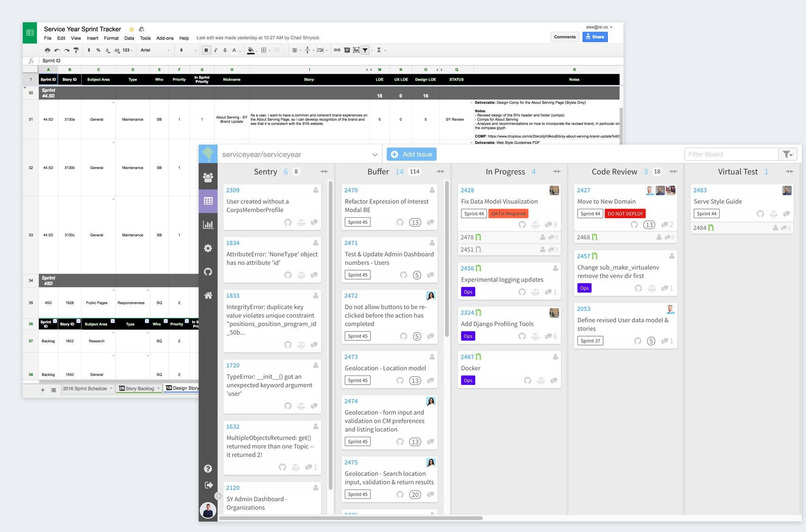Open the 123 number format dropdown
Image resolution: width=806 pixels, height=532 pixels.
click(x=128, y=50)
